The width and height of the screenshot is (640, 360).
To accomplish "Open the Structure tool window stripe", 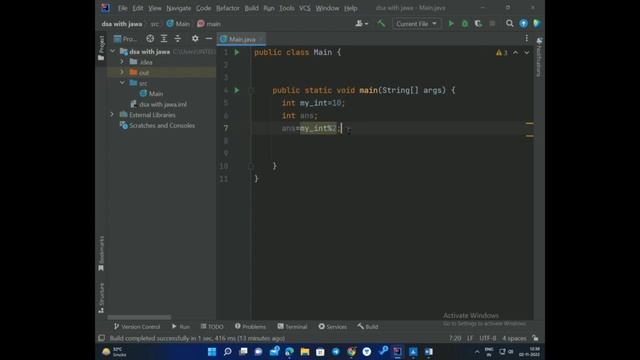I will tap(101, 298).
